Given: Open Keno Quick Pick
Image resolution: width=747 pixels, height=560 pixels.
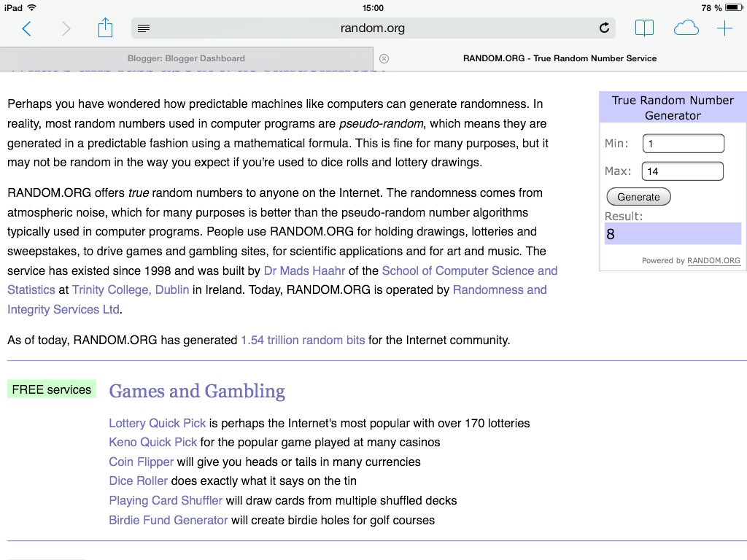Looking at the screenshot, I should coord(153,443).
